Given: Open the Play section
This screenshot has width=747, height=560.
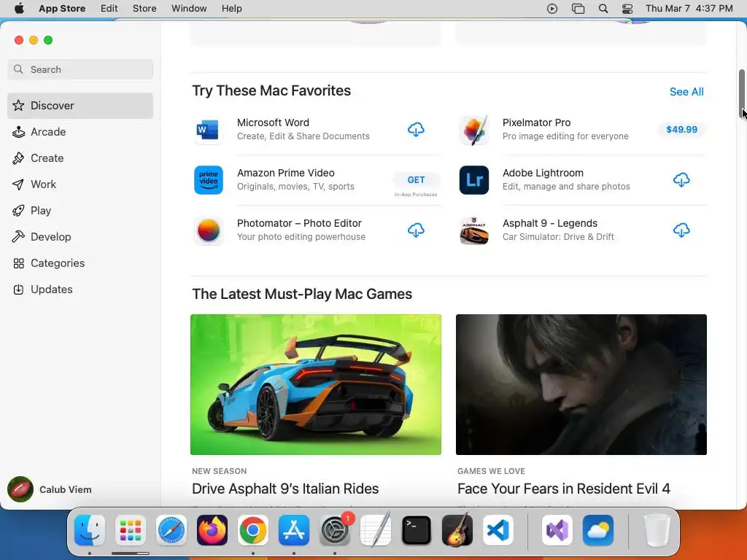Looking at the screenshot, I should point(80,211).
